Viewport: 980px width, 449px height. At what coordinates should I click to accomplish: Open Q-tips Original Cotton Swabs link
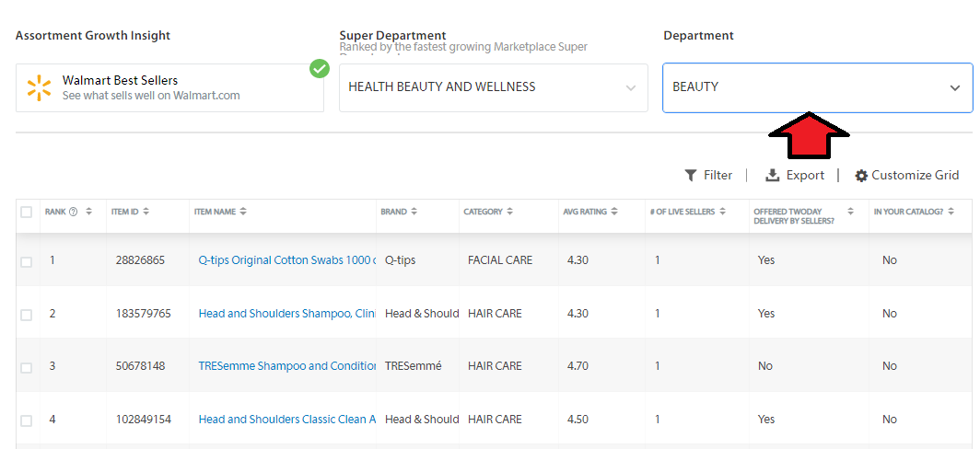(286, 260)
